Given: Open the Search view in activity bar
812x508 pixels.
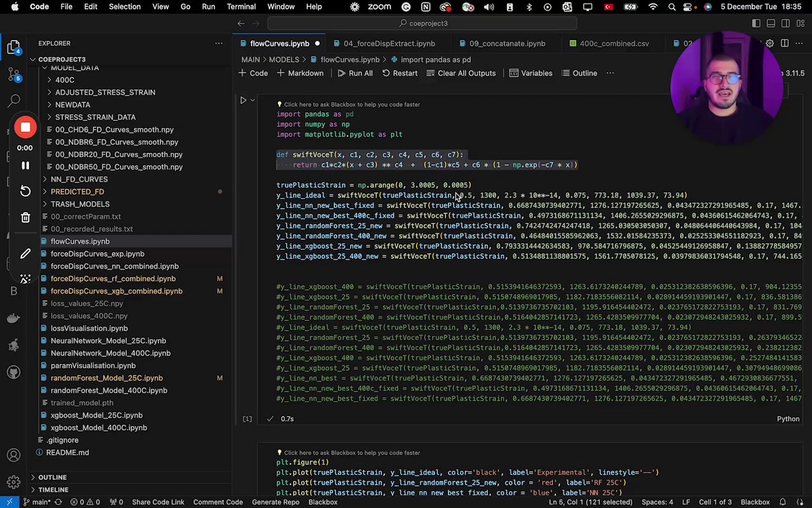Looking at the screenshot, I should tap(14, 101).
